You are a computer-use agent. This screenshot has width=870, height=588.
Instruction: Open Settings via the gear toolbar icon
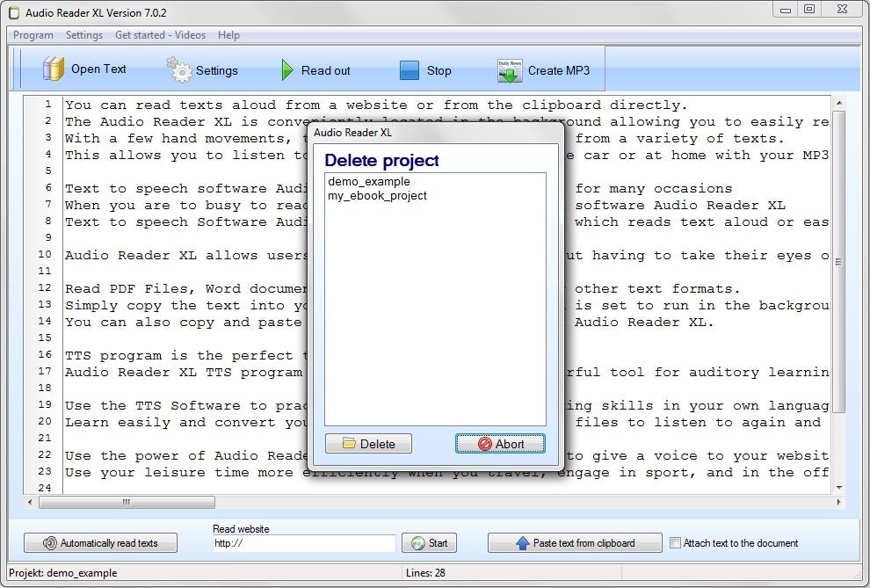(x=178, y=69)
